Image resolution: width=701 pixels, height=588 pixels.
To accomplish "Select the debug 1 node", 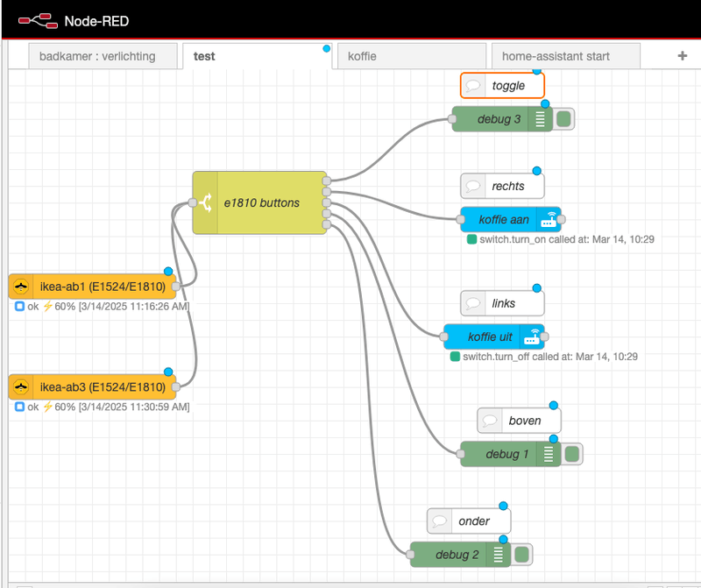I will (x=511, y=454).
